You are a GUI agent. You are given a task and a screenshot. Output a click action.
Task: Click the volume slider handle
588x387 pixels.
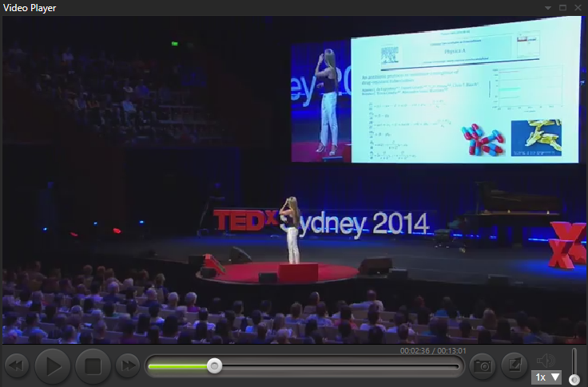coord(574,380)
